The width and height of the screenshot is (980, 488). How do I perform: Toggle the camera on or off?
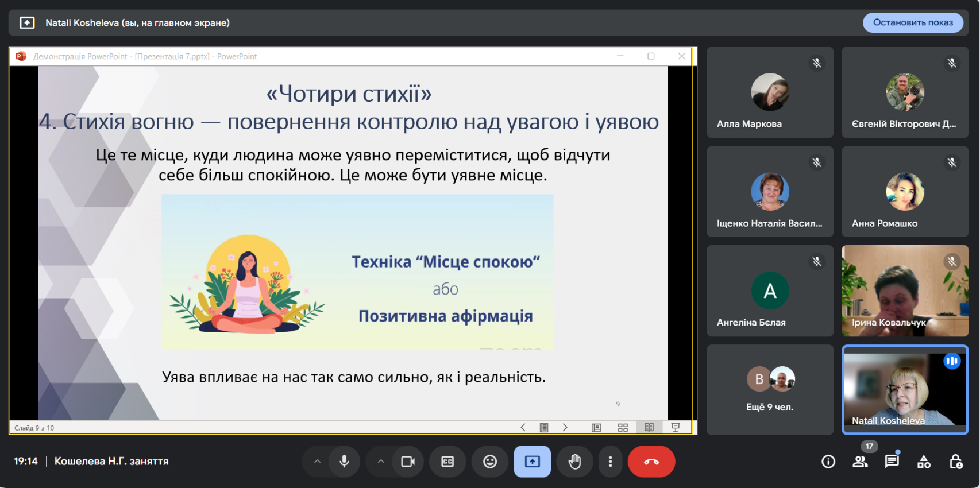(408, 462)
